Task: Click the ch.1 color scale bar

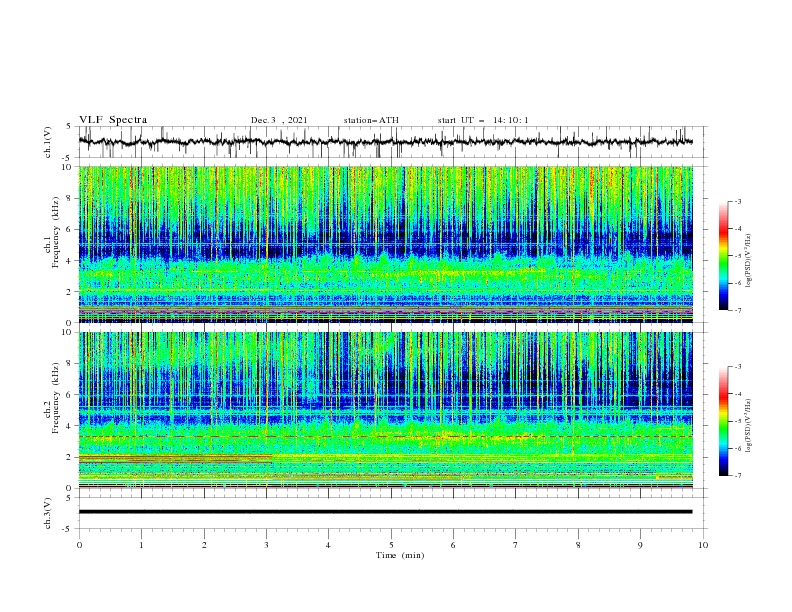Action: point(724,256)
